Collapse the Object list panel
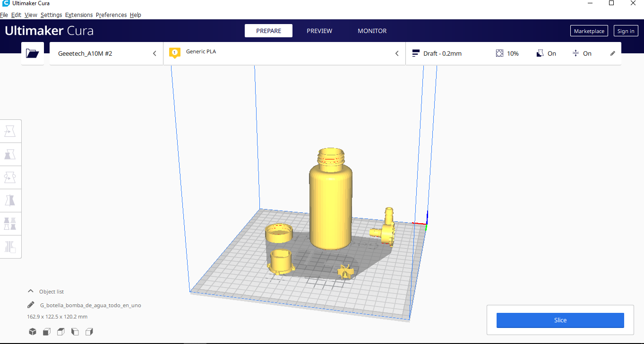 tap(31, 291)
